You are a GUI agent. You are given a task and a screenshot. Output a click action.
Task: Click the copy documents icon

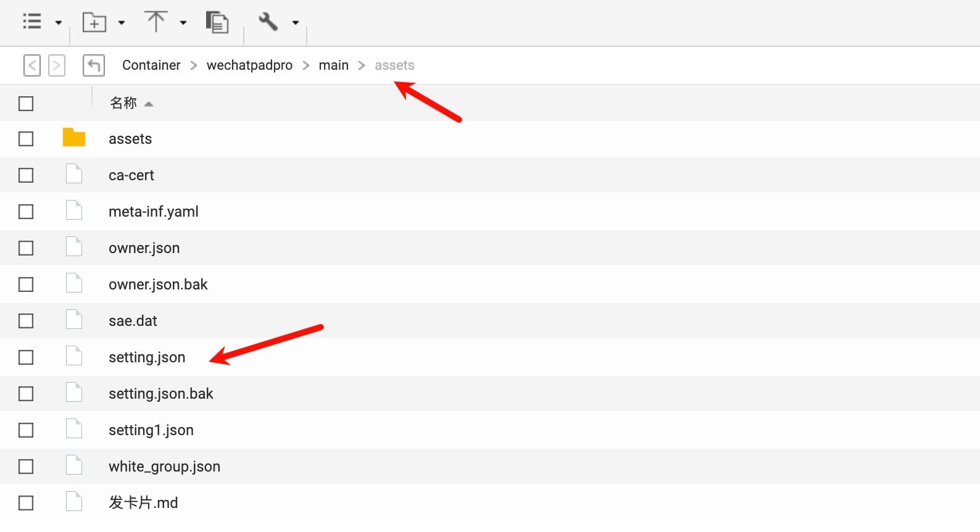tap(217, 22)
